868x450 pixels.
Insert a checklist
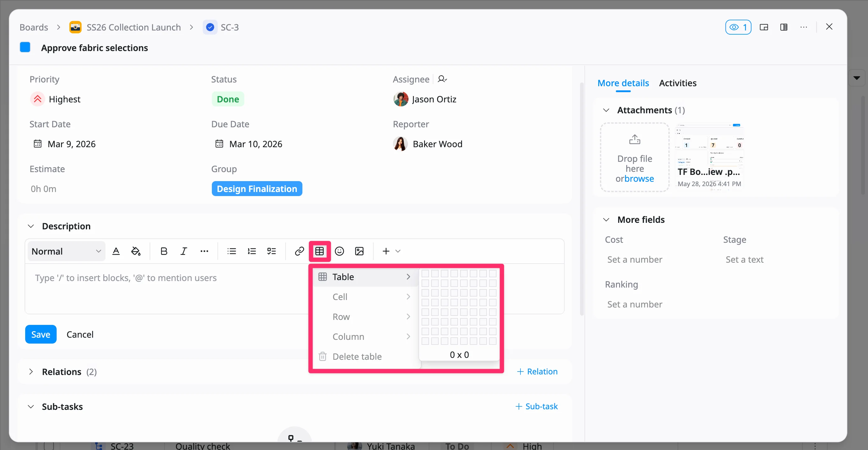coord(272,251)
